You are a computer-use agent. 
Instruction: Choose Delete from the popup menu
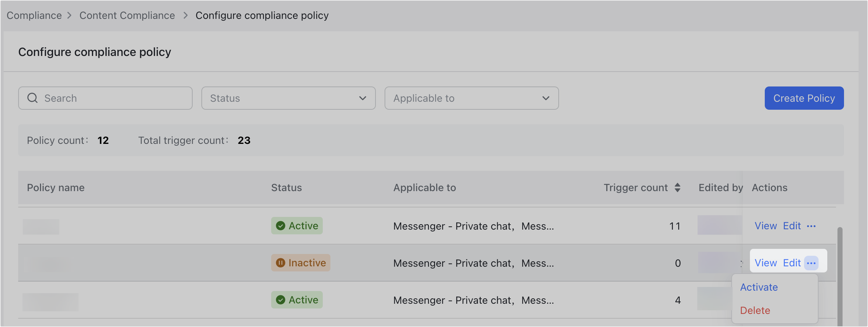point(755,310)
